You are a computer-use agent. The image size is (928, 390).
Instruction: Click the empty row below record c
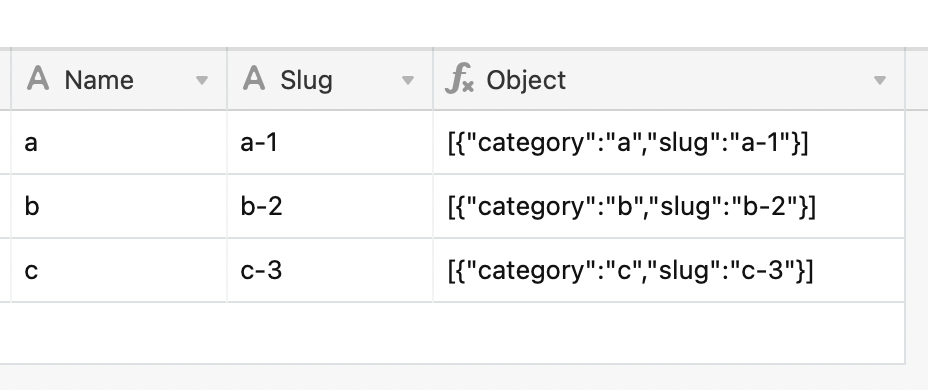tap(452, 333)
